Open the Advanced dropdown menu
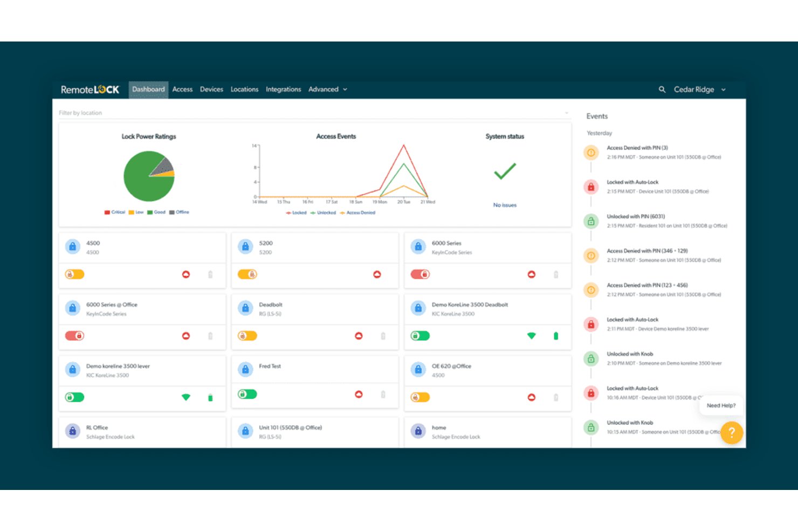The image size is (798, 532). point(328,89)
